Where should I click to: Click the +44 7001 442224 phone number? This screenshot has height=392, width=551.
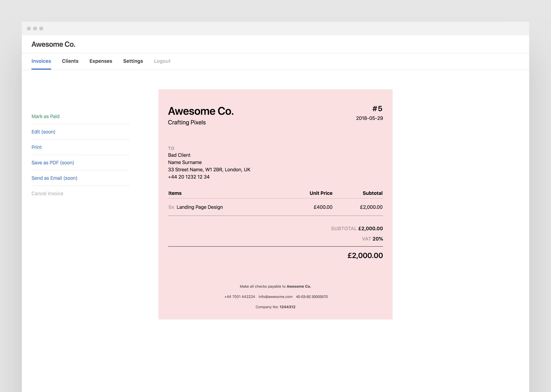[x=240, y=297]
